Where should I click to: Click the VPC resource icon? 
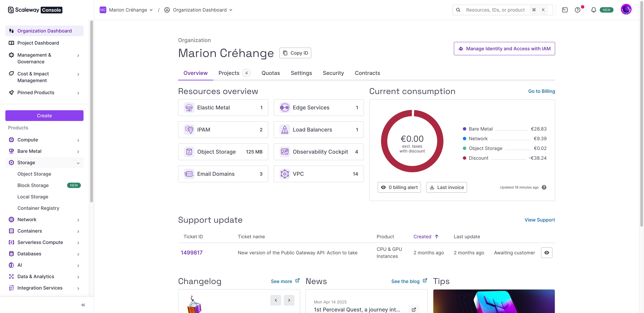(284, 174)
